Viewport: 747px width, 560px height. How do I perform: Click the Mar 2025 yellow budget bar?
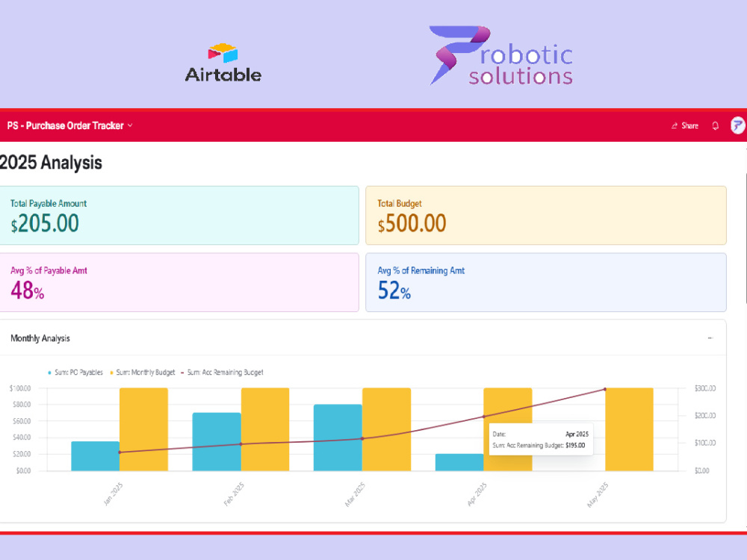click(386, 429)
